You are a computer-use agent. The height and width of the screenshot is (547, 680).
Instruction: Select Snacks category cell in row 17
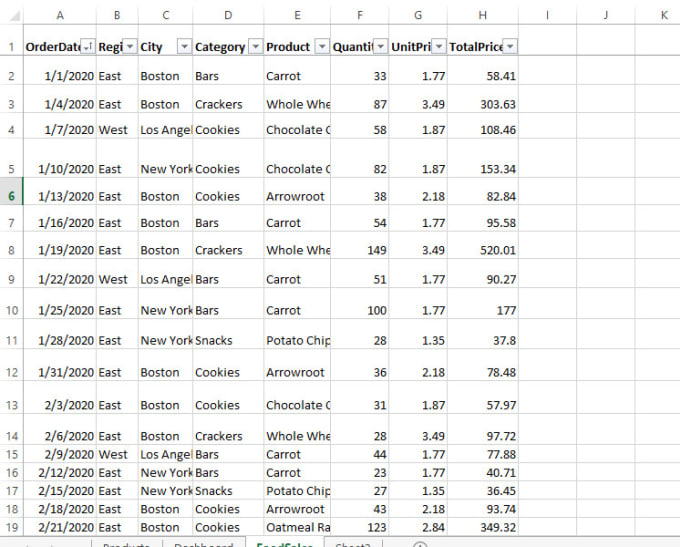(x=228, y=491)
